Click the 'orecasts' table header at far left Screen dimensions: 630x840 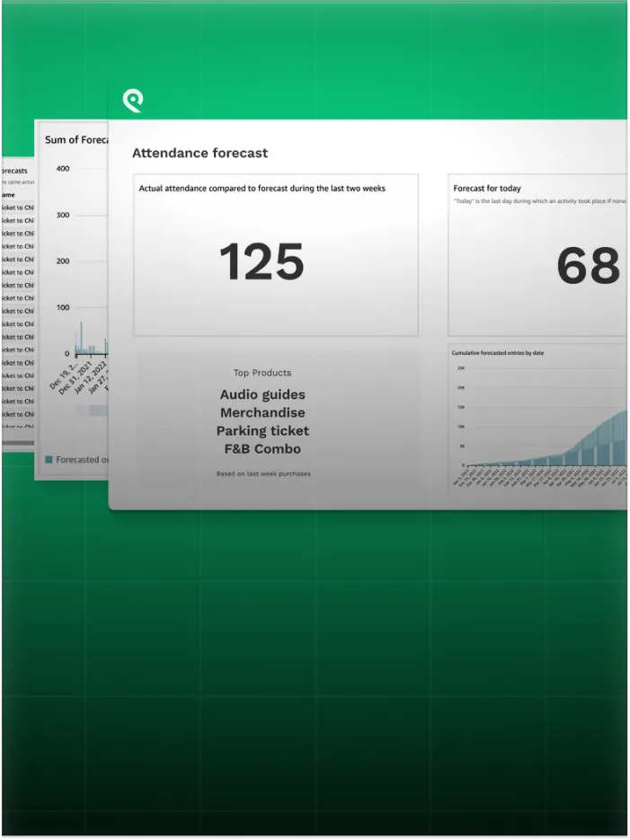14,171
